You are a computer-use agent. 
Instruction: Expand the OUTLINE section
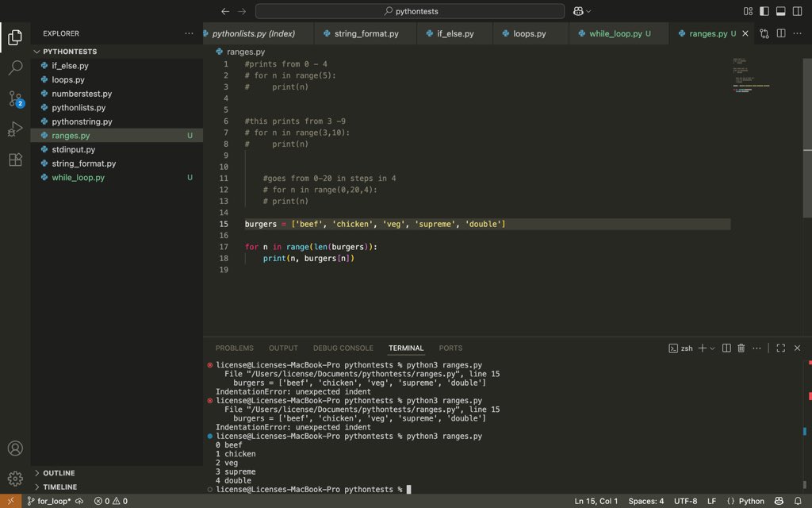tap(117, 473)
